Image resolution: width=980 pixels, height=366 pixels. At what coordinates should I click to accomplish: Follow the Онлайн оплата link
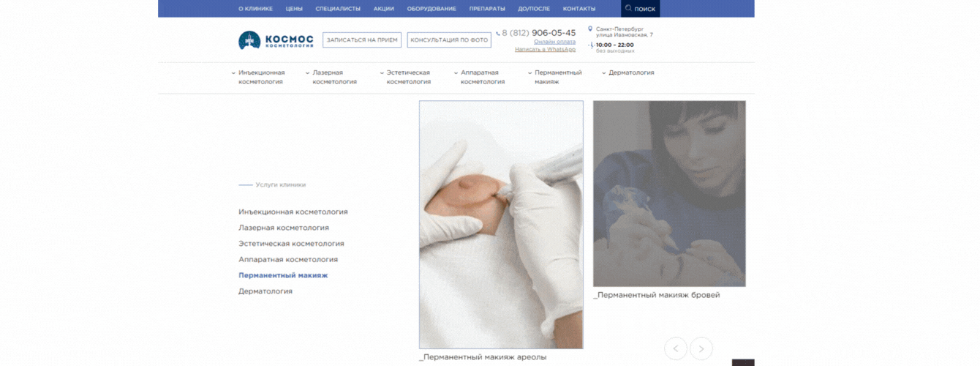[x=554, y=42]
